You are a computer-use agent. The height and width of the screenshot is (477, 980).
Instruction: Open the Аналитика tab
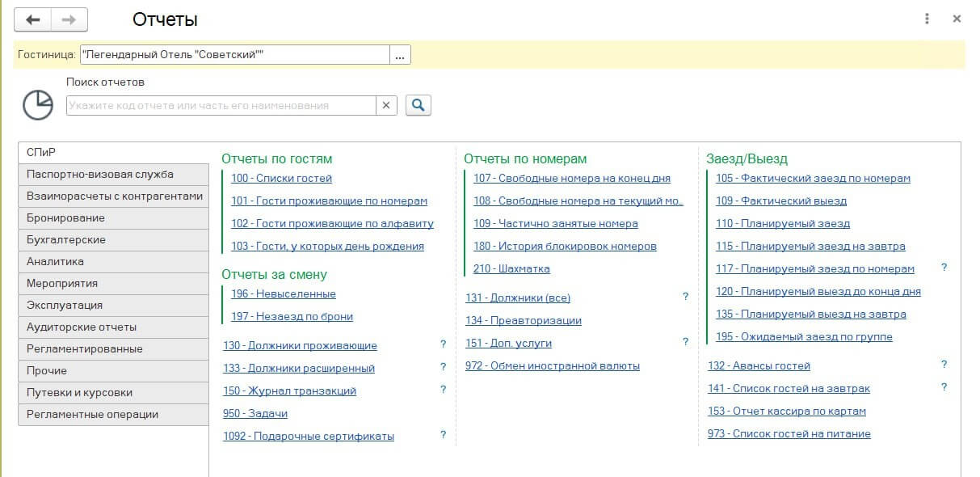point(113,262)
